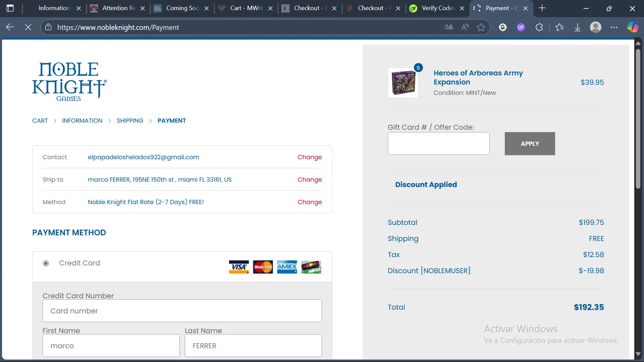Click the Discount [NOBLEMUSER] label

tap(429, 271)
